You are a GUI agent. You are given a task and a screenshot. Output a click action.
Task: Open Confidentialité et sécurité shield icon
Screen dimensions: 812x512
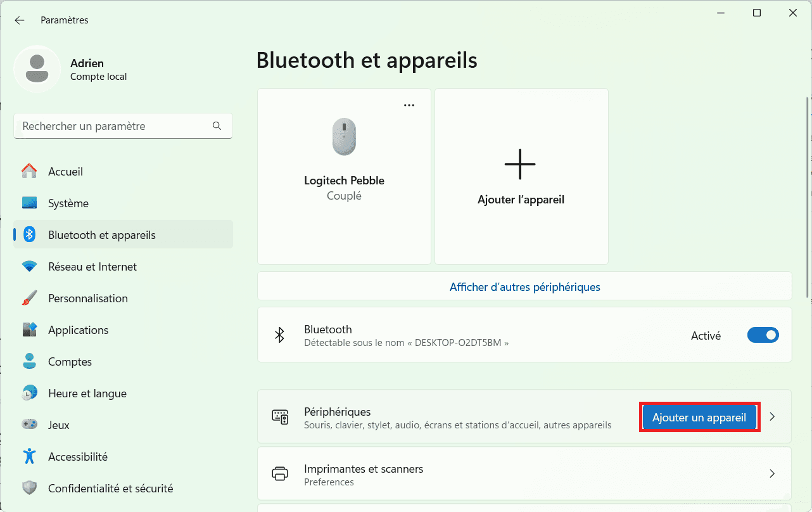tap(29, 489)
